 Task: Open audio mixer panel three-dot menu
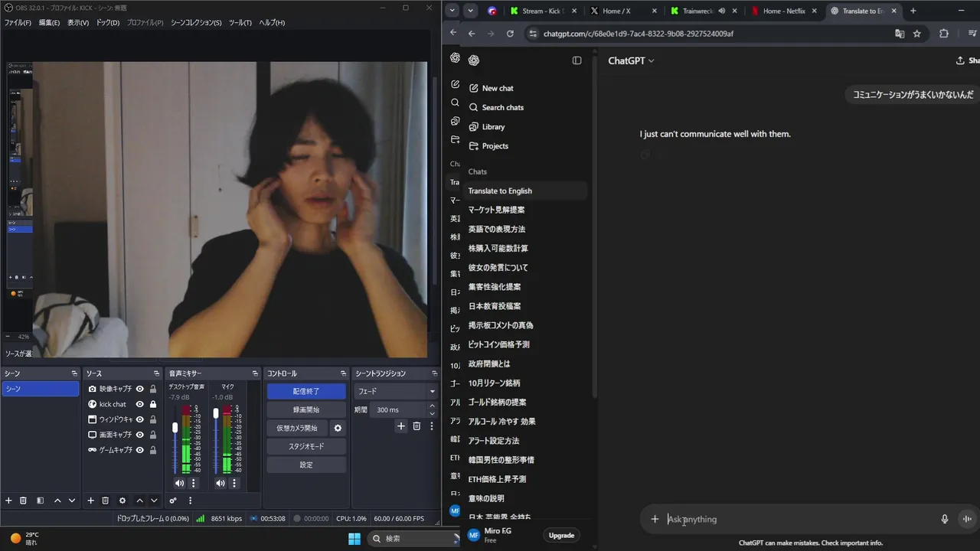point(190,500)
